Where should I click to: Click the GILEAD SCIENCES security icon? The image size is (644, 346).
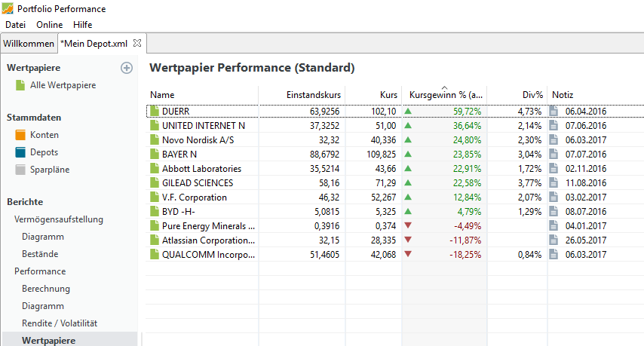pos(155,182)
